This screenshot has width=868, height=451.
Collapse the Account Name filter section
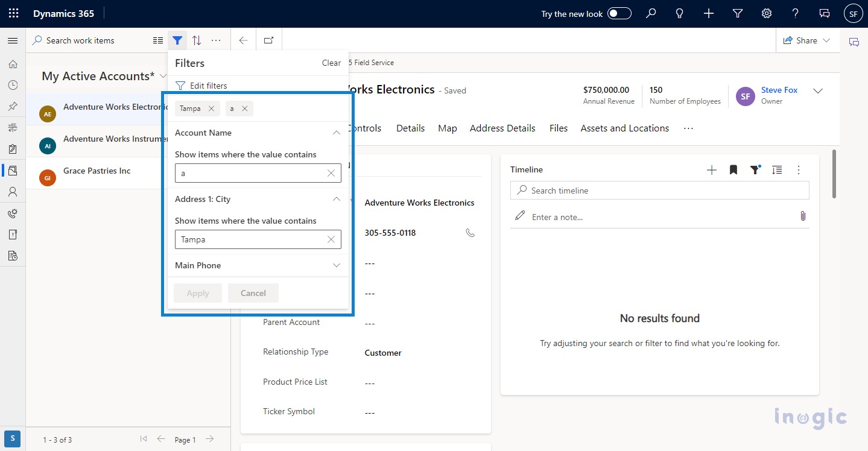[337, 133]
